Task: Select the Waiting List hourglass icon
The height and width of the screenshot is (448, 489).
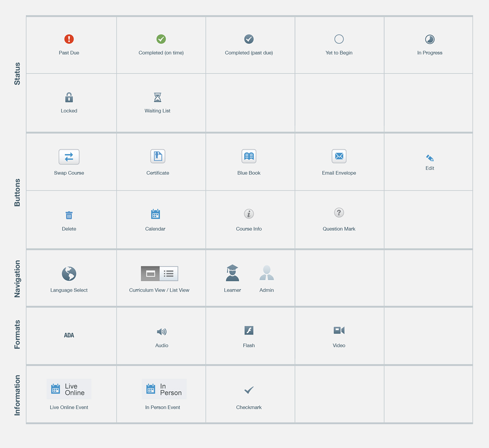Action: point(157,97)
